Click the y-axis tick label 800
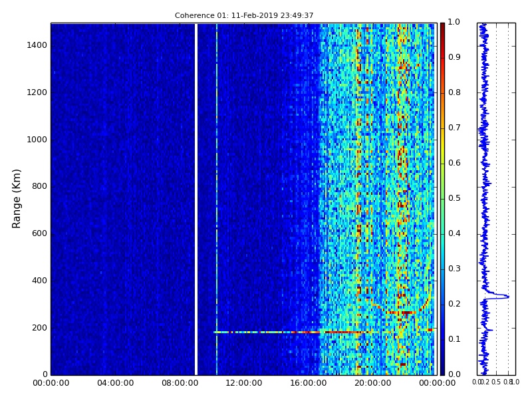 click(39, 186)
